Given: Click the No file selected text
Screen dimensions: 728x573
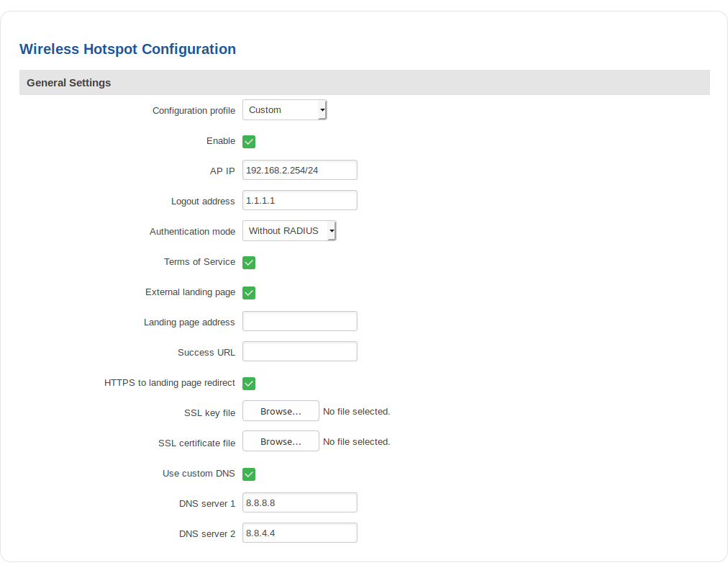Looking at the screenshot, I should click(355, 410).
